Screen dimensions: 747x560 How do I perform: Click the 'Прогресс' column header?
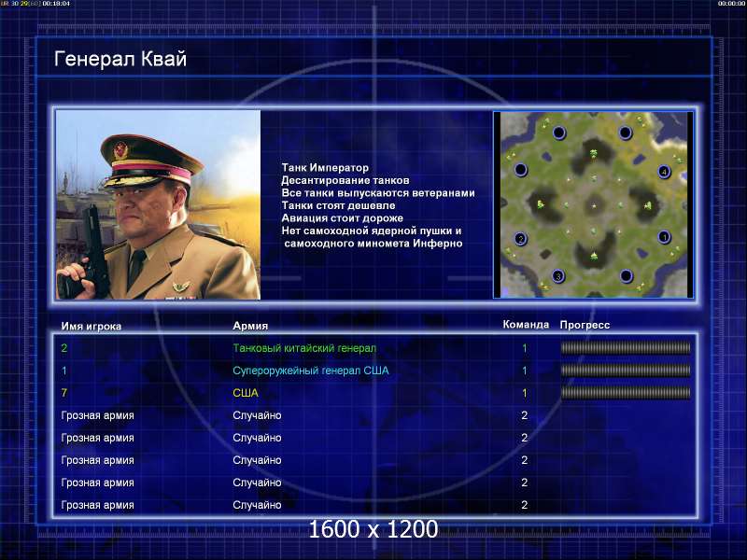coord(585,325)
